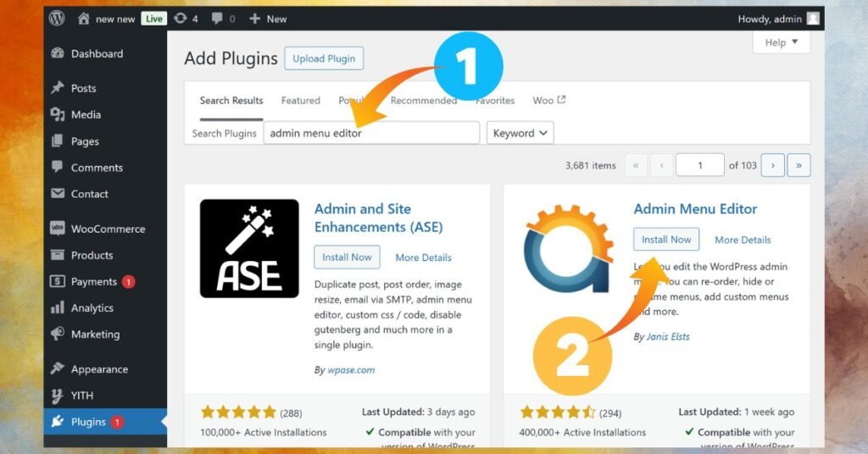Screen dimensions: 868x454
Task: Click the Upload Plugin button
Action: point(324,58)
